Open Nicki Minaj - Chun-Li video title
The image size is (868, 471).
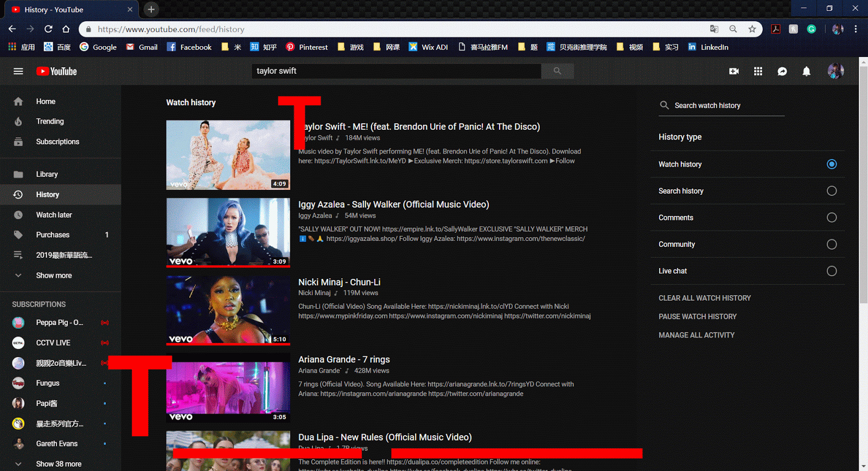339,282
